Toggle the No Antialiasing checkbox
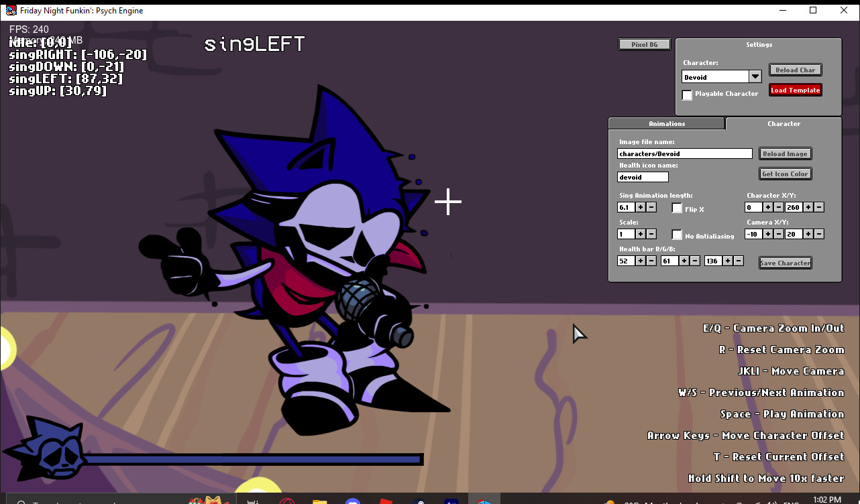The height and width of the screenshot is (504, 860). 677,235
